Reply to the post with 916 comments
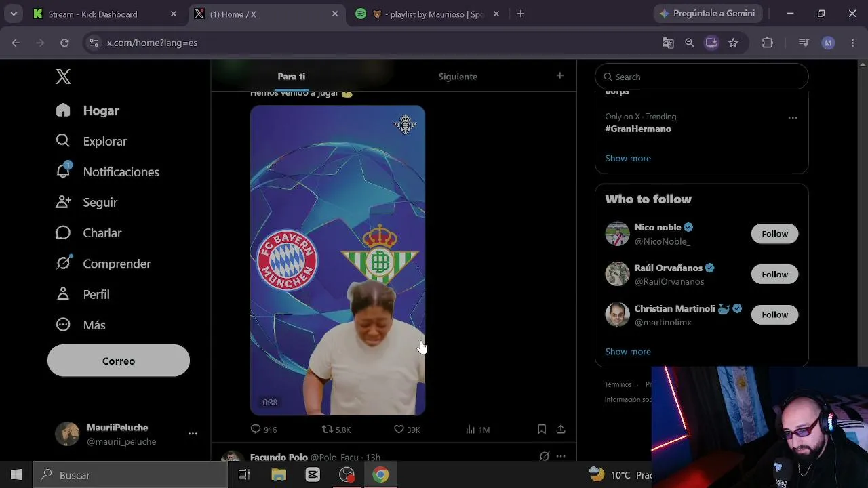 263,429
